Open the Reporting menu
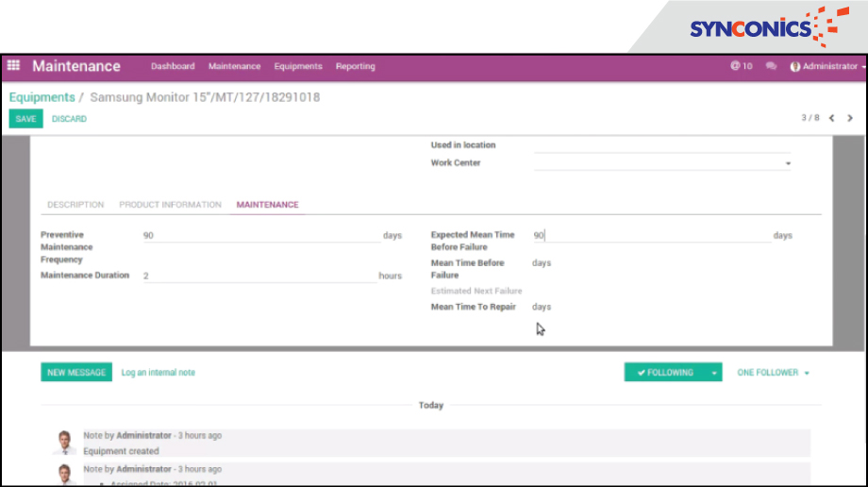 point(356,66)
